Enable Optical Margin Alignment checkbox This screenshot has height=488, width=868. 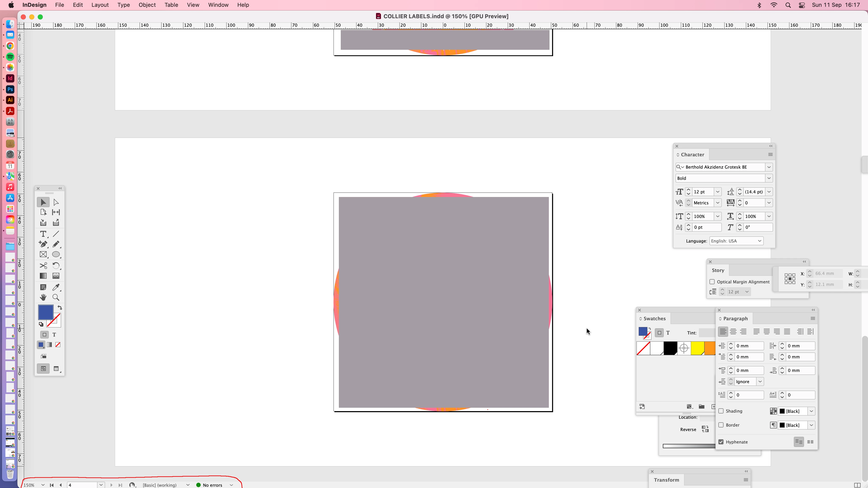click(x=712, y=282)
